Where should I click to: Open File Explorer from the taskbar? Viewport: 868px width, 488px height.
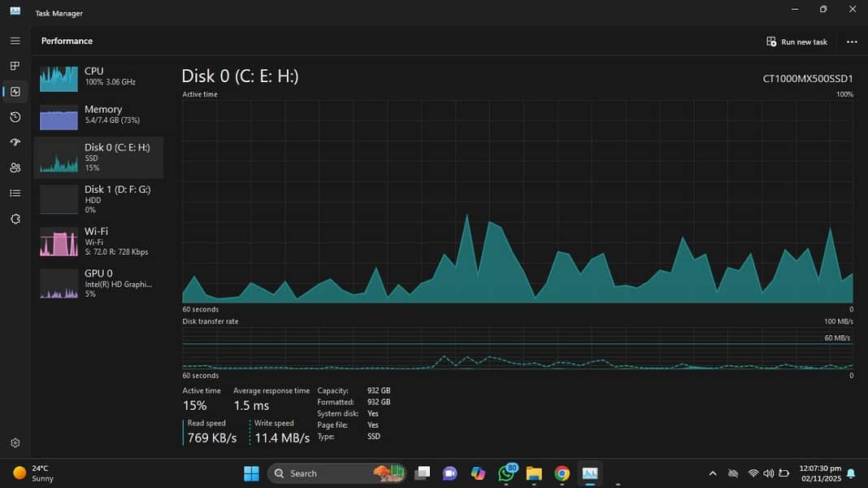(x=533, y=473)
